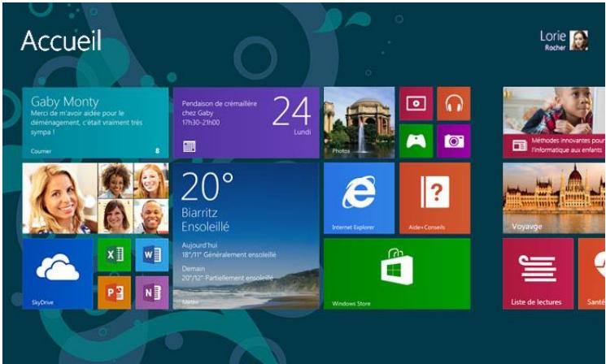Launch the Excel tile
The image size is (606, 364).
coord(115,255)
